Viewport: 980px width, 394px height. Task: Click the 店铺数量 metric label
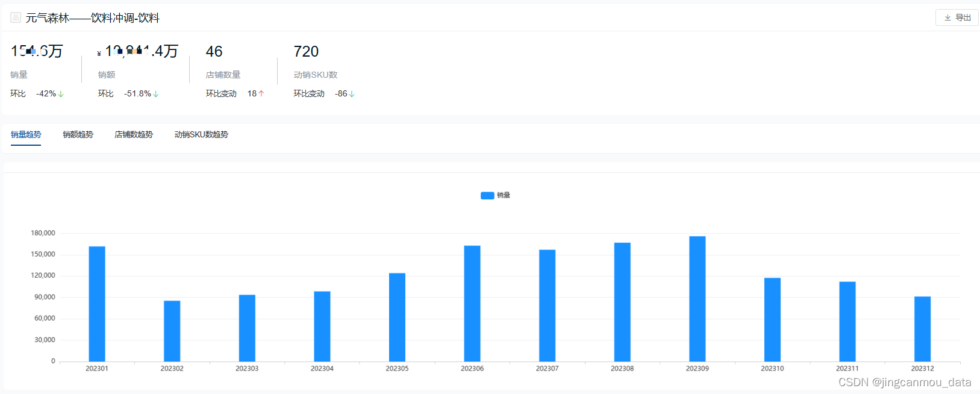tap(223, 75)
